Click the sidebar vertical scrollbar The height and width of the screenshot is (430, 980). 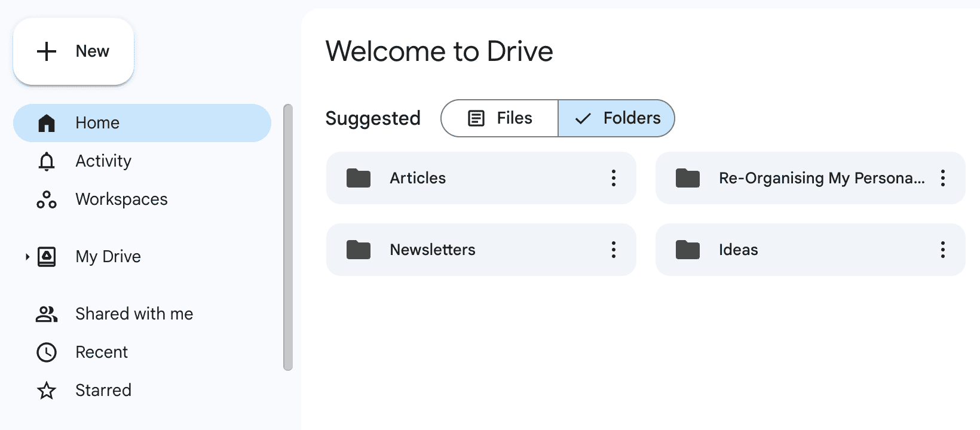point(288,238)
